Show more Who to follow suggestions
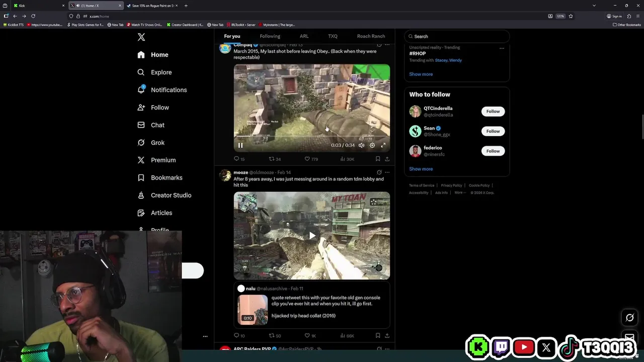 421,169
